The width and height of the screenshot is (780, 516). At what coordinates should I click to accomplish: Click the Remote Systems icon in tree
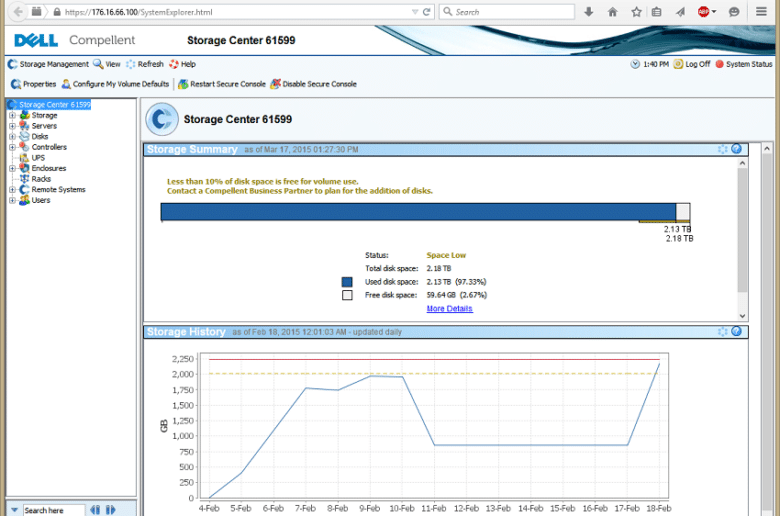(24, 190)
